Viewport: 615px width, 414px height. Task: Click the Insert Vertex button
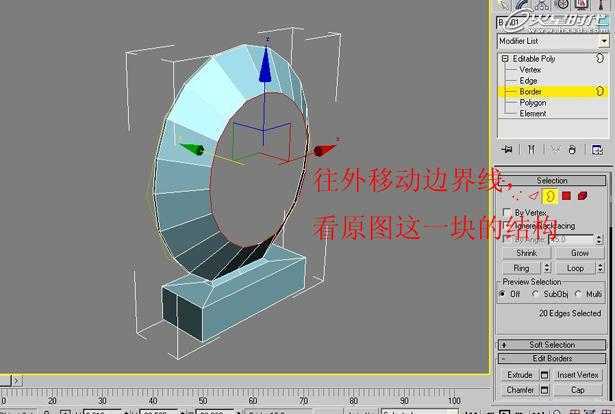[x=578, y=375]
